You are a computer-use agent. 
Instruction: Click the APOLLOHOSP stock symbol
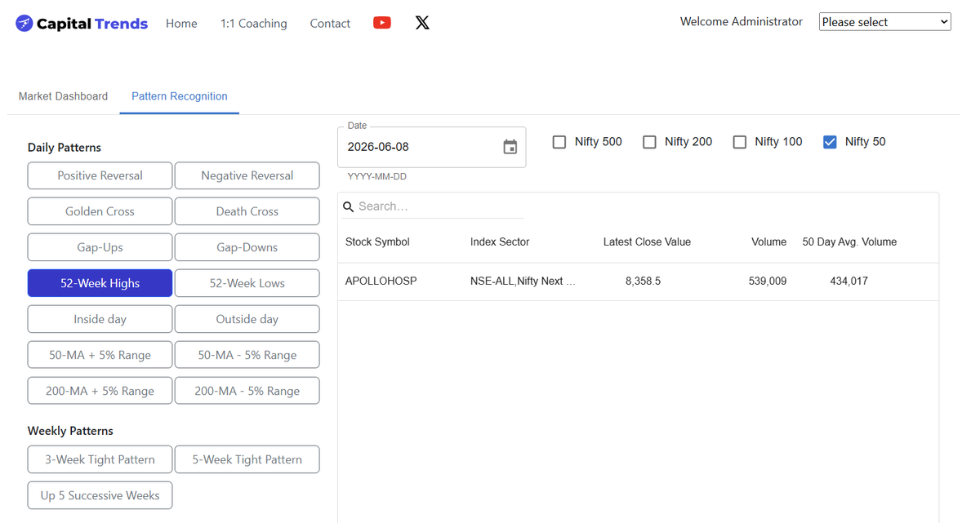tap(381, 281)
